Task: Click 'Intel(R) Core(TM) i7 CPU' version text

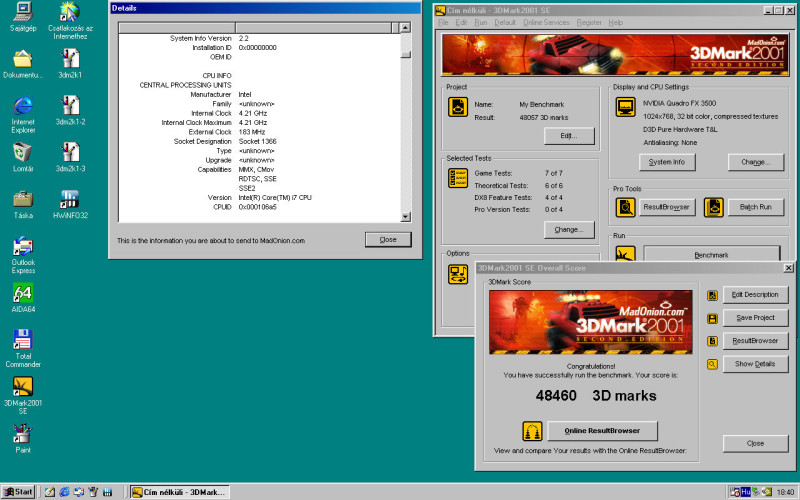Action: [x=274, y=197]
